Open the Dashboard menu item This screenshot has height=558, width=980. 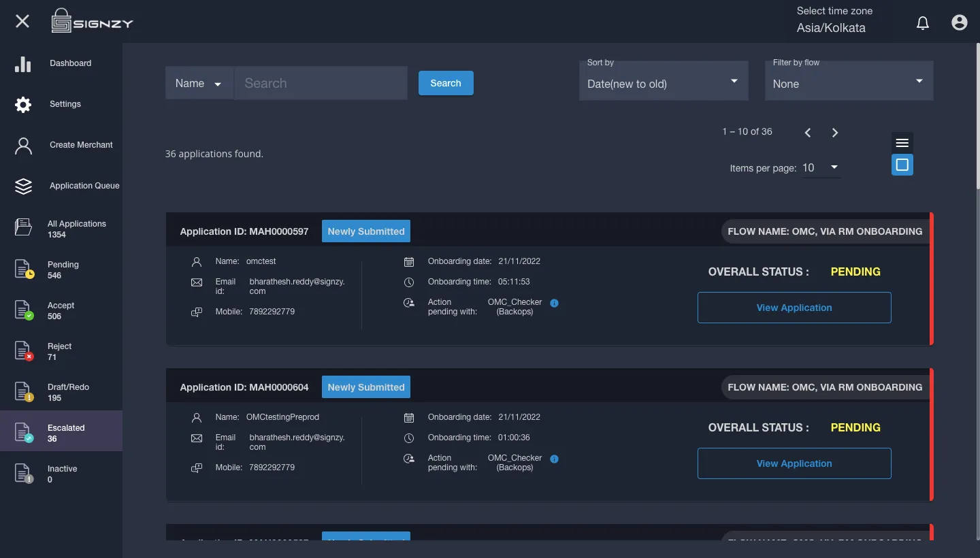point(61,63)
